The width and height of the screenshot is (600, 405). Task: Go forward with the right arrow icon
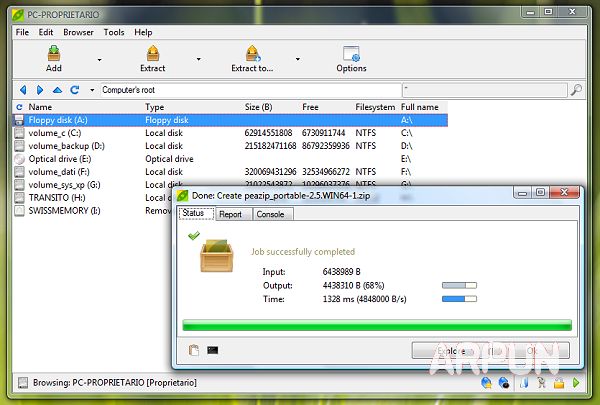coord(40,90)
